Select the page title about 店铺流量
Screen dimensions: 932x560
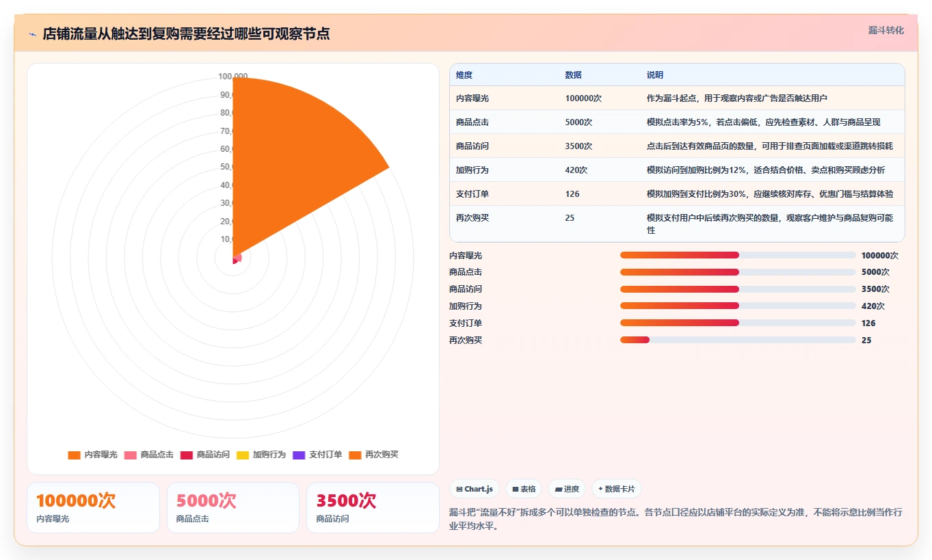click(186, 34)
